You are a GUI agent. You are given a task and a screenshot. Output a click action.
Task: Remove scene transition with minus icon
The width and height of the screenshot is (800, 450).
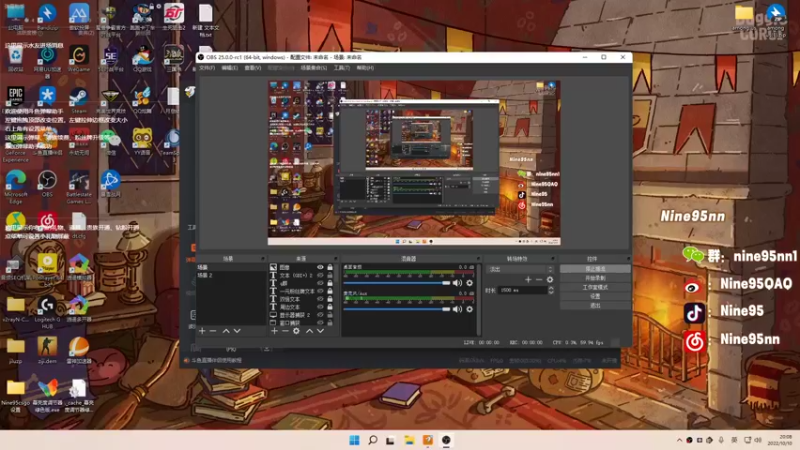(x=539, y=280)
